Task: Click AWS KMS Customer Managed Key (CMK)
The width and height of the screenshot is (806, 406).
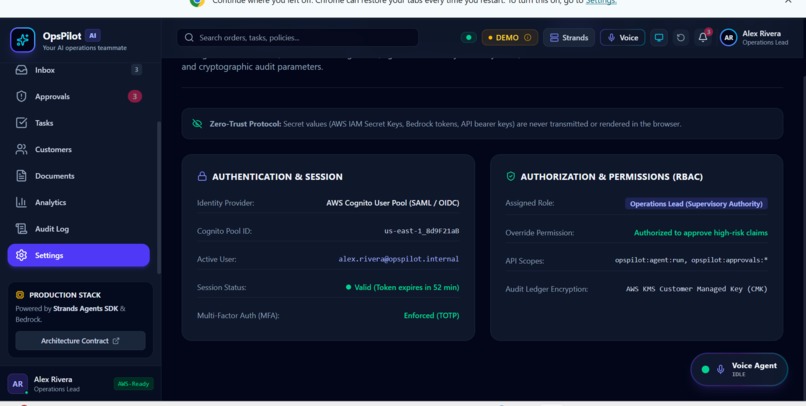Action: (x=697, y=289)
